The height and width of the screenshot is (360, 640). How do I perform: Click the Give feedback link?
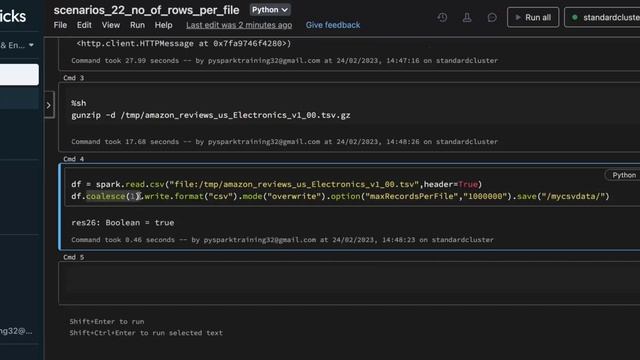(333, 25)
